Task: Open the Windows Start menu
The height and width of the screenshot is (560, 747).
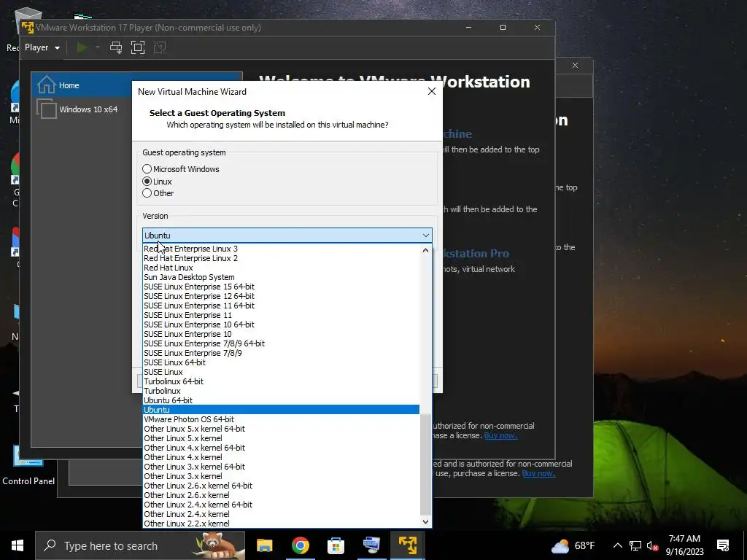Action: click(18, 545)
